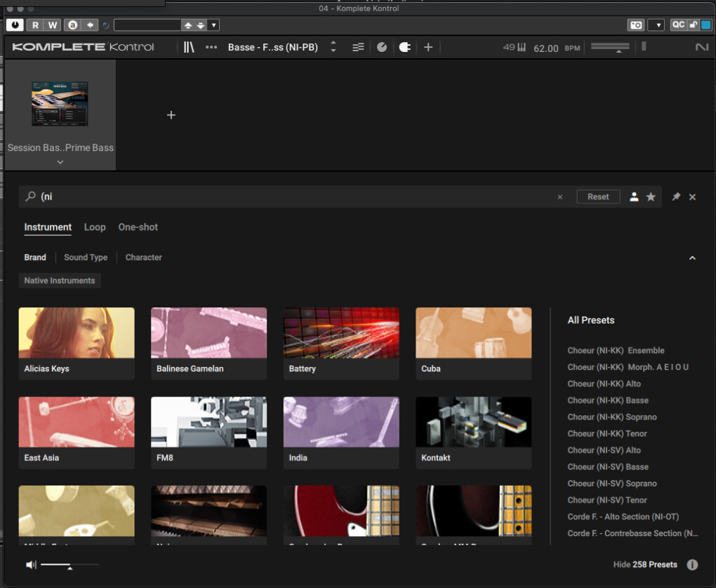
Task: Open the FM8 product tile
Action: 208,432
